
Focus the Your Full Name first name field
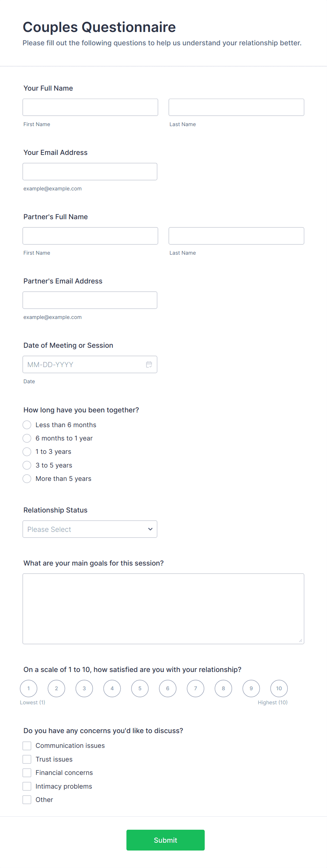tap(90, 107)
